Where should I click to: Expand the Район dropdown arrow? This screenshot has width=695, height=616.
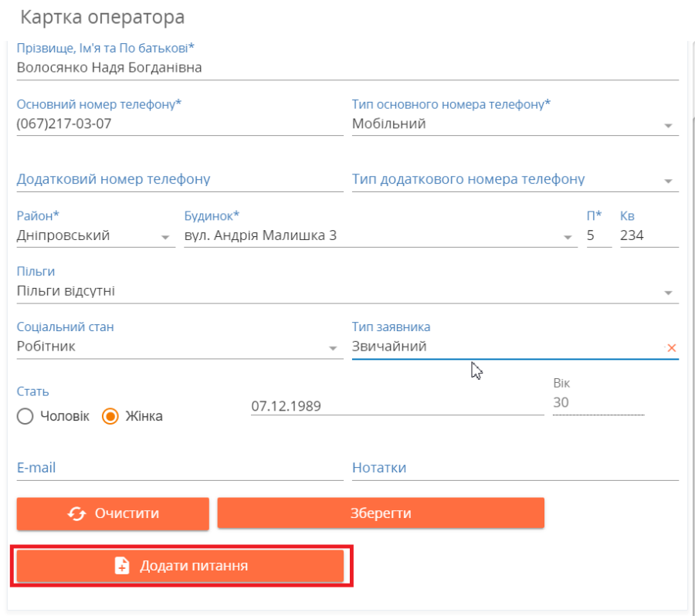coord(165,238)
